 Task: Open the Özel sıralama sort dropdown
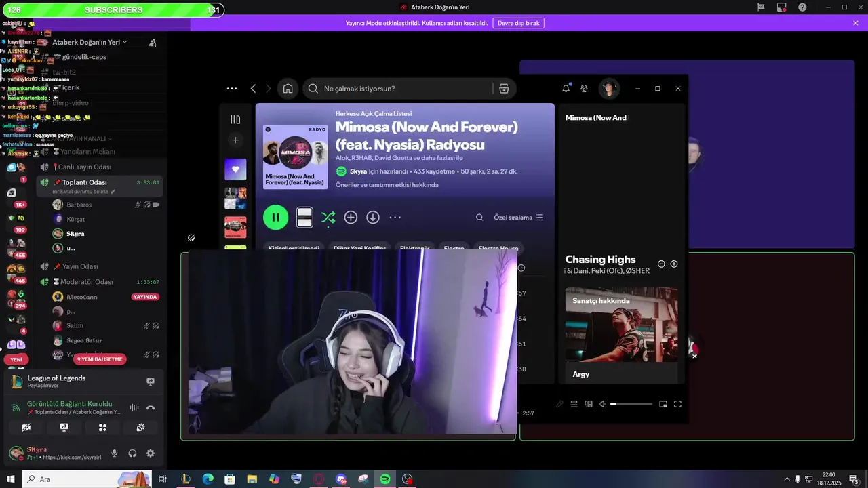click(519, 218)
